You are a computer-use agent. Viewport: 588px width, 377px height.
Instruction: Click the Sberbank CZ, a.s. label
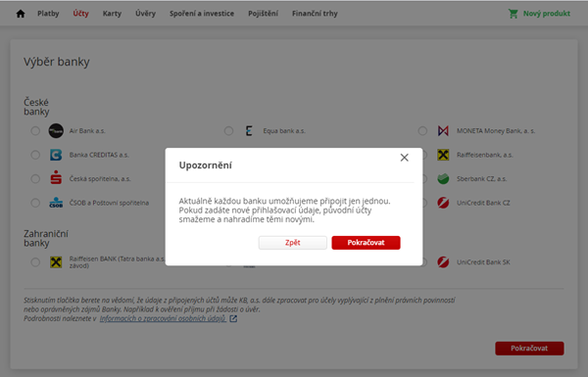(481, 179)
